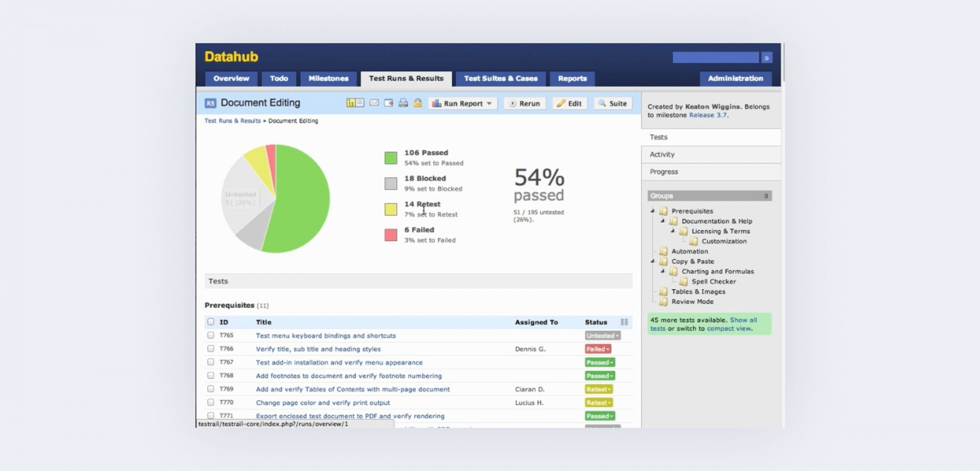The width and height of the screenshot is (980, 471).
Task: Open the Reports tab
Action: pyautogui.click(x=572, y=78)
